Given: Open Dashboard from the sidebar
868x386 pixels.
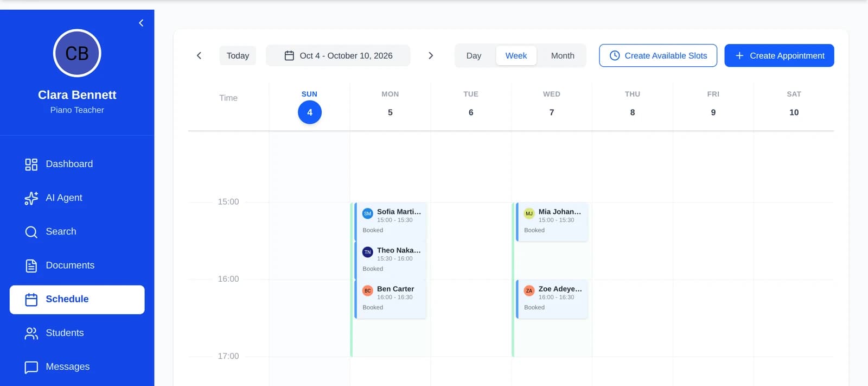Looking at the screenshot, I should (x=77, y=164).
